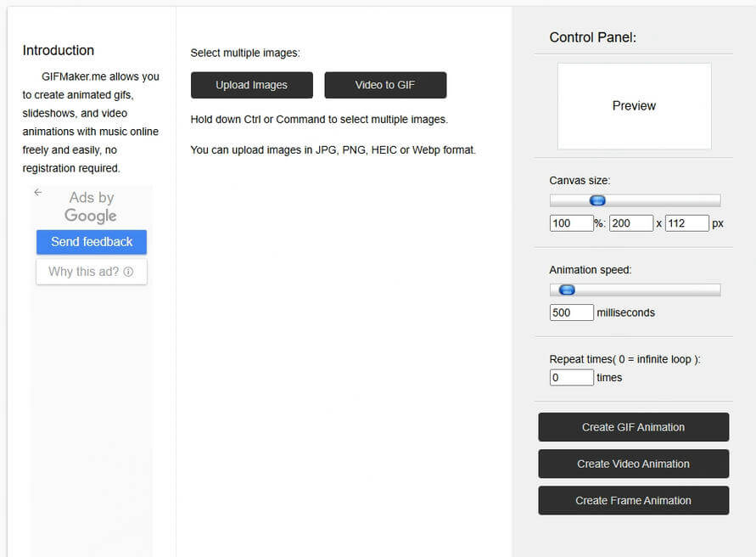The height and width of the screenshot is (557, 756).
Task: Focus the canvas percentage field showing 100
Action: [571, 223]
